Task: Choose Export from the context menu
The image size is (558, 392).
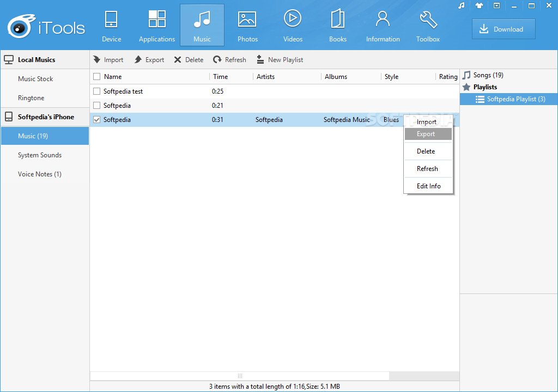Action: coord(428,134)
